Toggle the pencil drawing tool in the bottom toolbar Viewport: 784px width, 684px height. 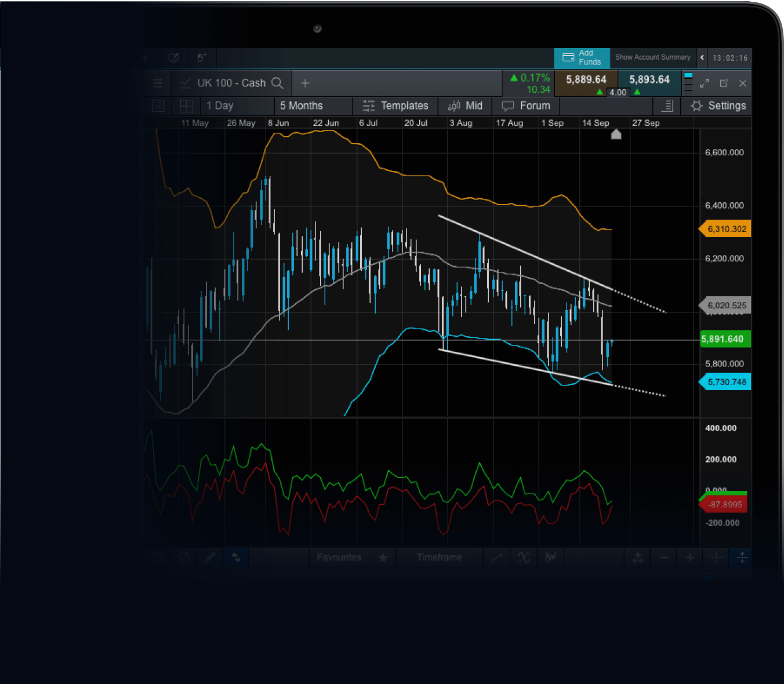click(x=210, y=558)
